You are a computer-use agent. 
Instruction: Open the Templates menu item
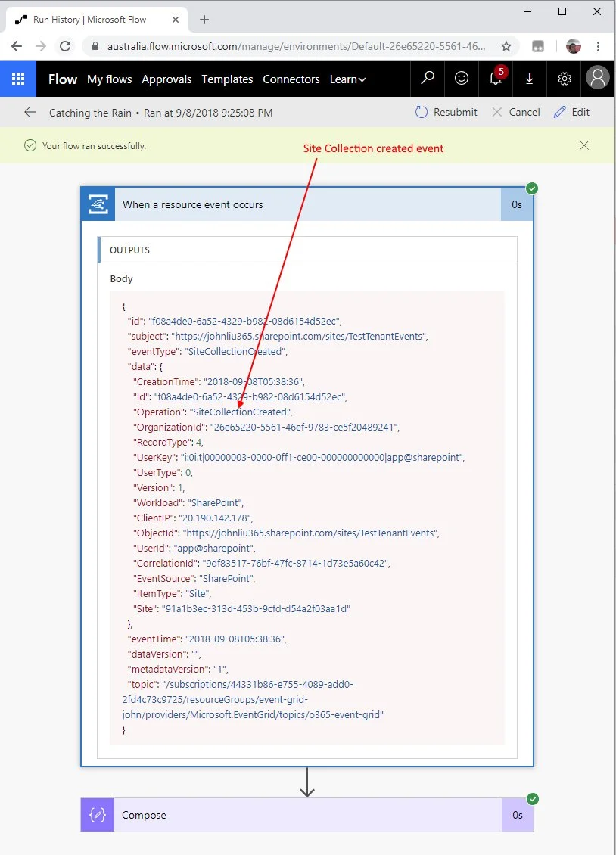pos(227,79)
